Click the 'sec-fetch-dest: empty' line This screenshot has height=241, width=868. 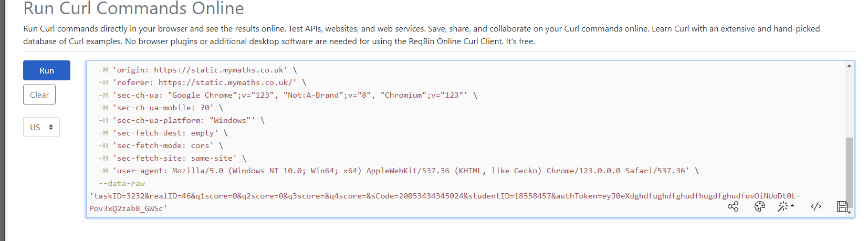pos(163,133)
